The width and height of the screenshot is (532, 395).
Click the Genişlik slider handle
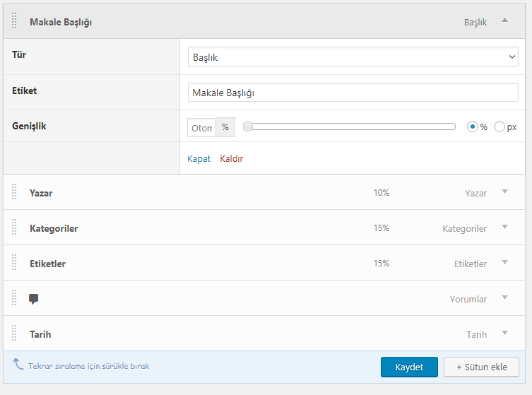tap(248, 126)
